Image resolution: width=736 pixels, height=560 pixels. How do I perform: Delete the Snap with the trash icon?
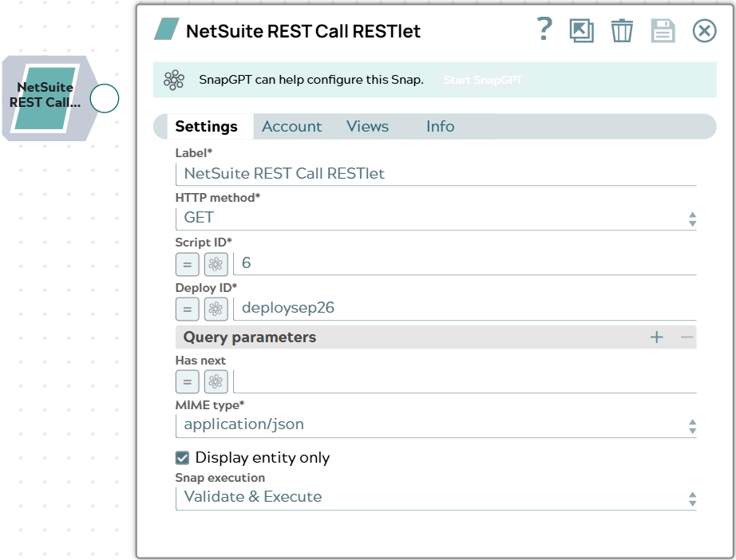[x=622, y=31]
